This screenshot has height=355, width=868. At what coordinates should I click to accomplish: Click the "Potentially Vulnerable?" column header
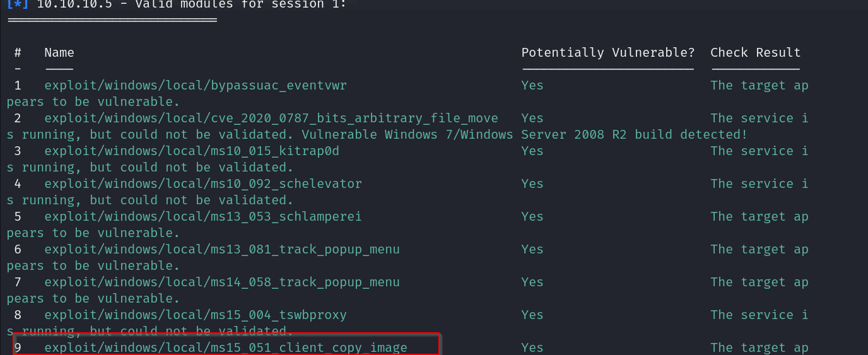tap(607, 52)
